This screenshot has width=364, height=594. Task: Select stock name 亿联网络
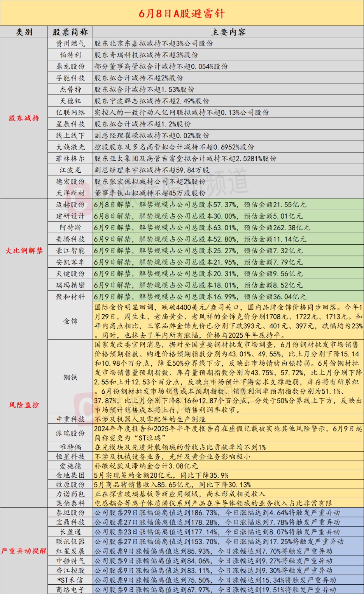tap(70, 112)
